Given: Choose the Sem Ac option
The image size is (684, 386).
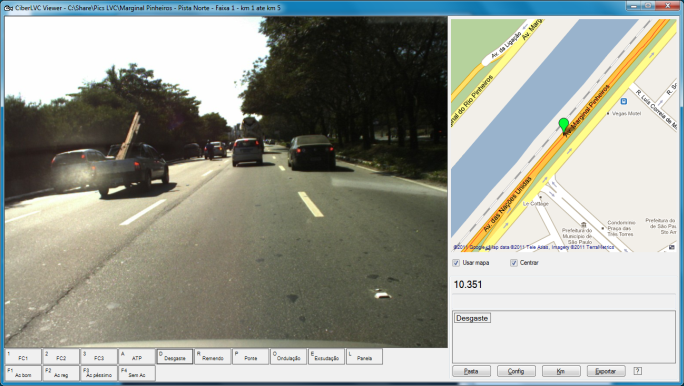Looking at the screenshot, I should (x=137, y=373).
